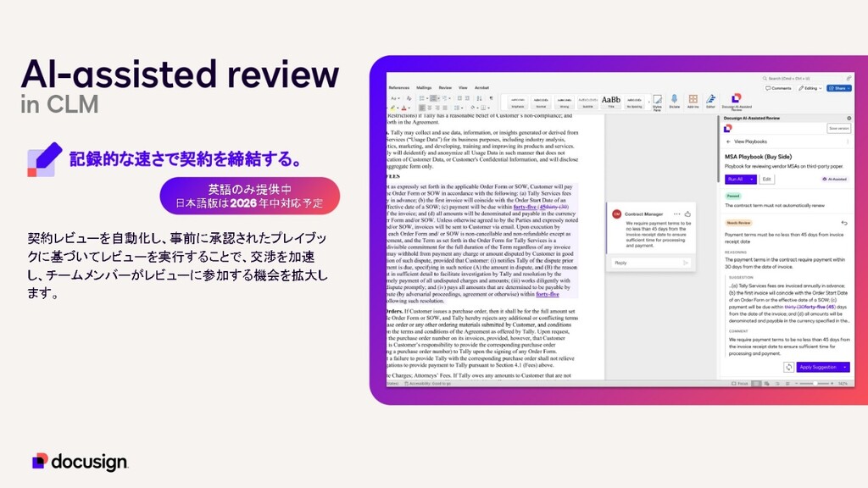Screen dimensions: 868x488
Task: Open the Editor tool in the ribbon
Action: coord(711,102)
